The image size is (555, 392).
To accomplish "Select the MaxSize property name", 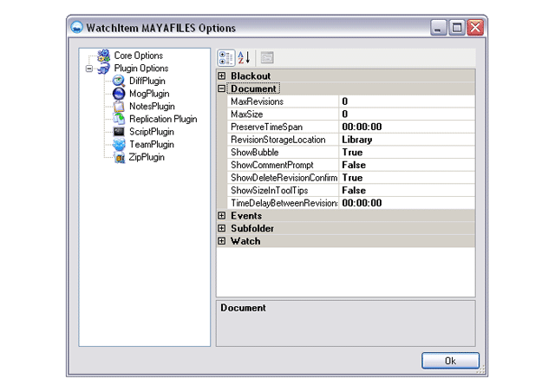I will click(246, 114).
